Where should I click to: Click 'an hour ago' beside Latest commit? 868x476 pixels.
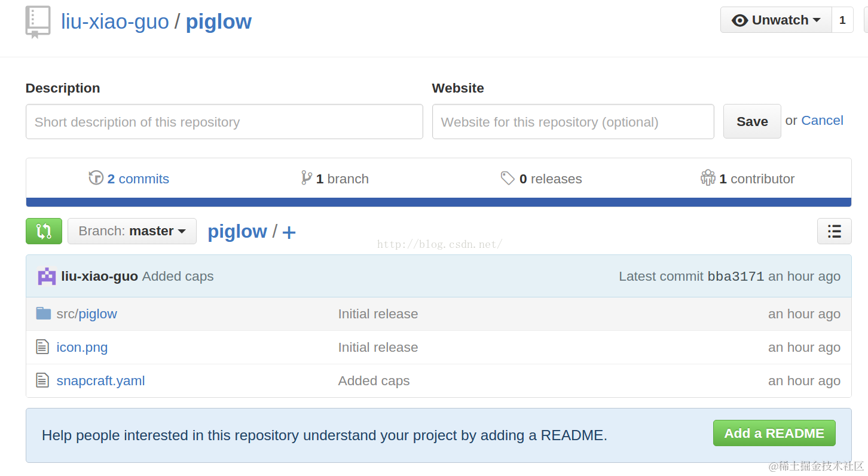804,277
